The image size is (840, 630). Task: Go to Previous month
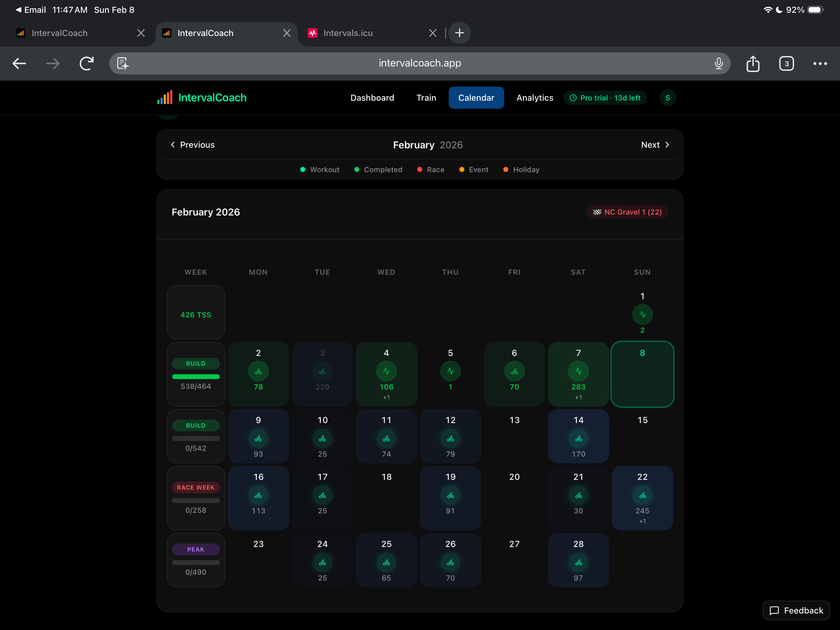(193, 145)
